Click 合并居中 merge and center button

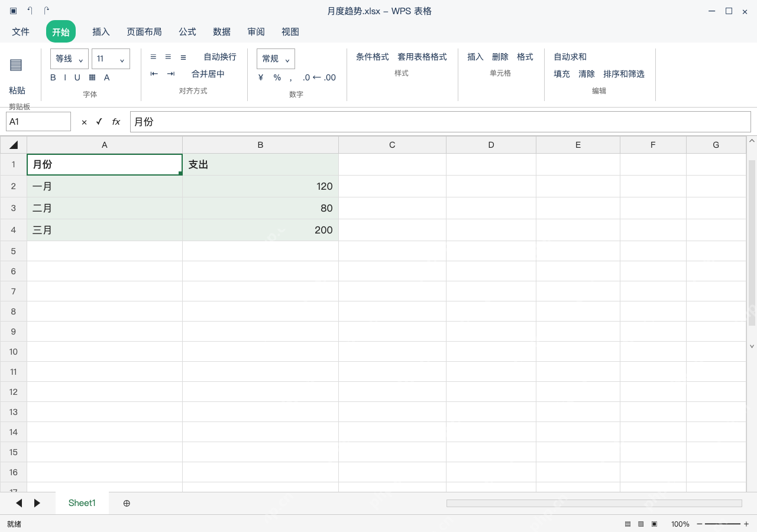pos(208,74)
